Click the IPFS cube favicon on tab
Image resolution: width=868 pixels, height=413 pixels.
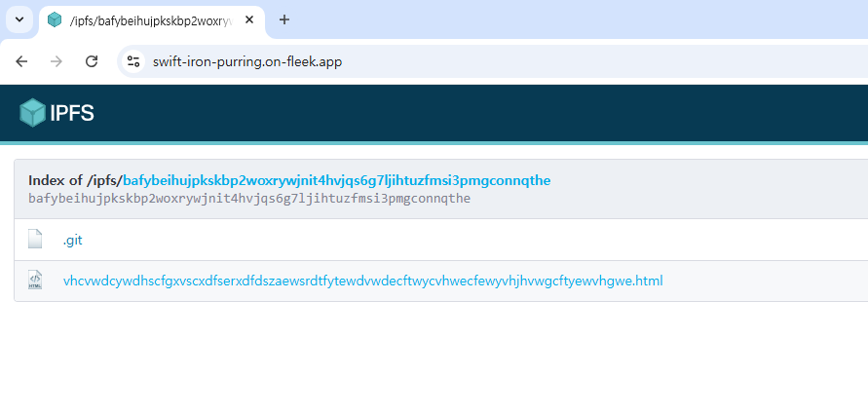pyautogui.click(x=55, y=20)
